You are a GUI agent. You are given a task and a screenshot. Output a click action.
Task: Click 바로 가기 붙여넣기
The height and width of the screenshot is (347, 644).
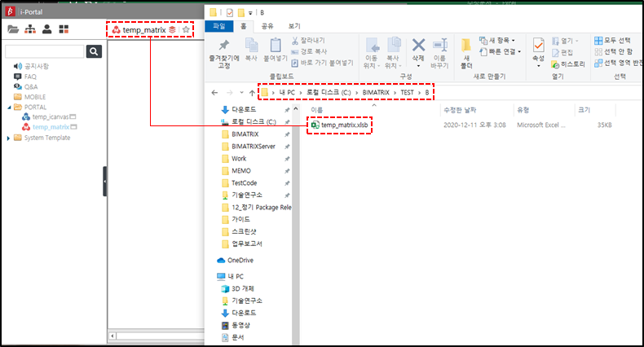click(323, 63)
